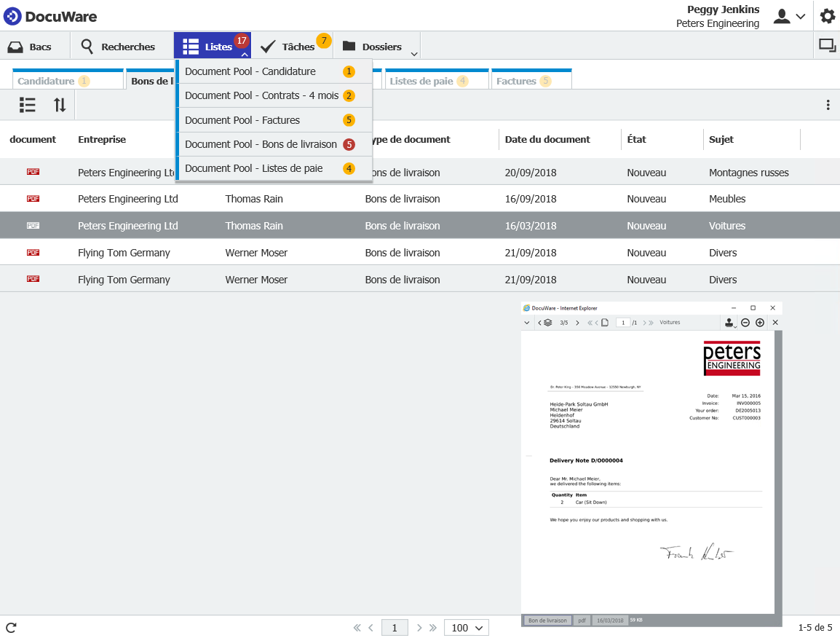
Task: Open the Recherches section
Action: pos(120,45)
